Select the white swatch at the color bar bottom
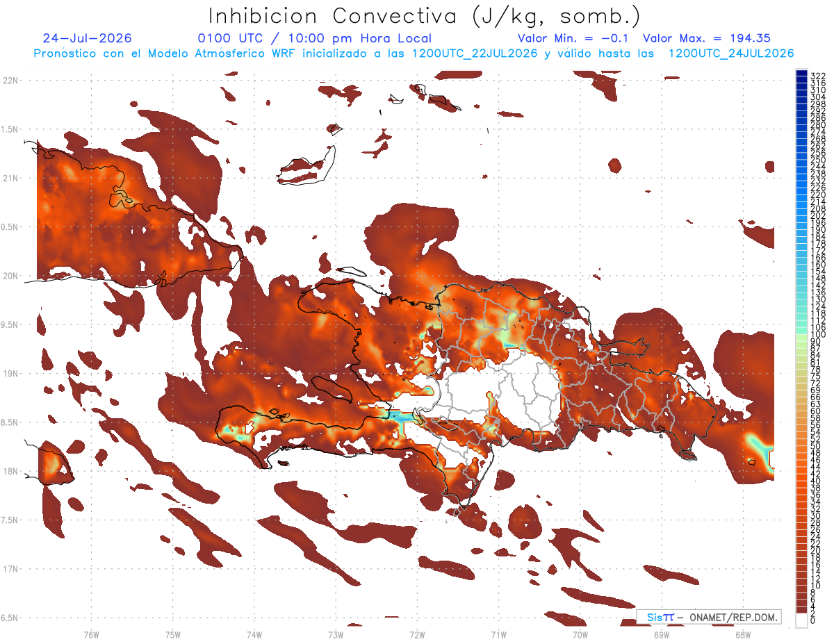The image size is (834, 644). click(x=801, y=619)
